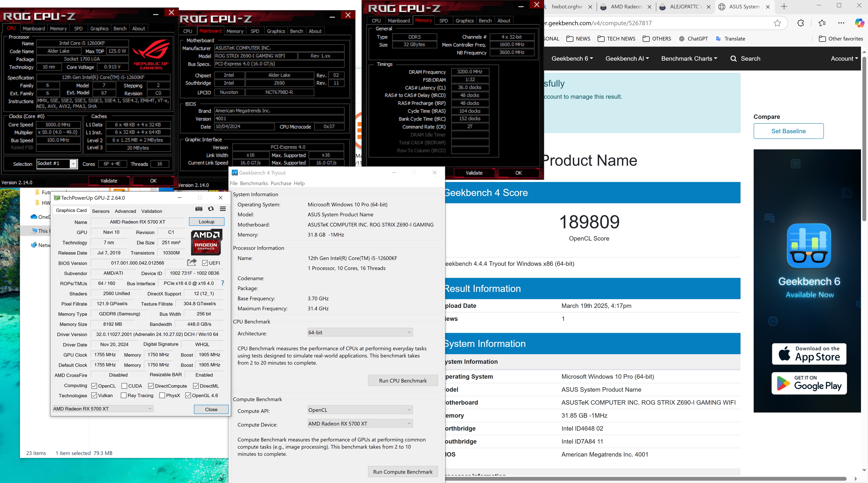Screen dimensions: 868x483
Task: Click Run Compute Benchmark button
Action: tap(403, 472)
